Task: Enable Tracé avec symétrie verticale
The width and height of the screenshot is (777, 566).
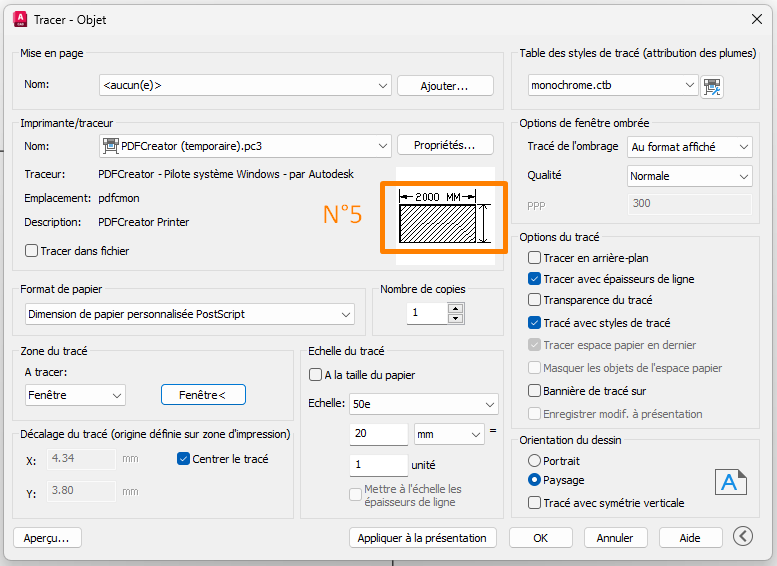Action: click(x=534, y=503)
